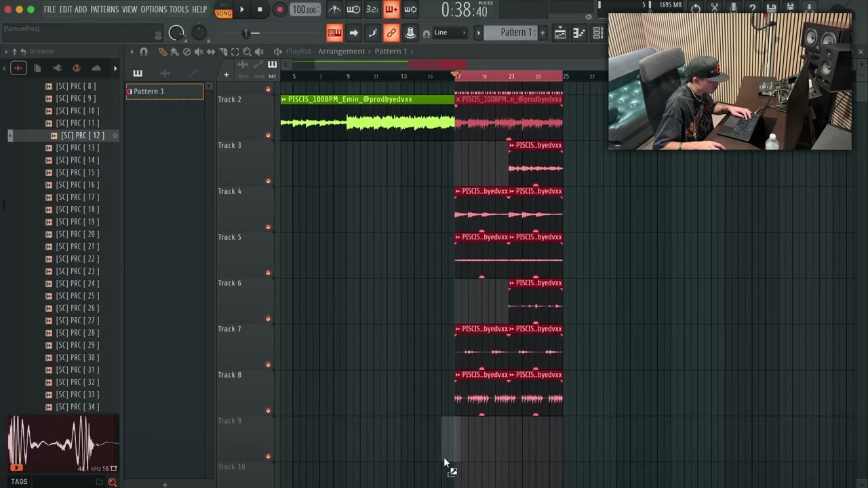Select the playlist Playback speaker tool
868x488 pixels.
[x=259, y=52]
